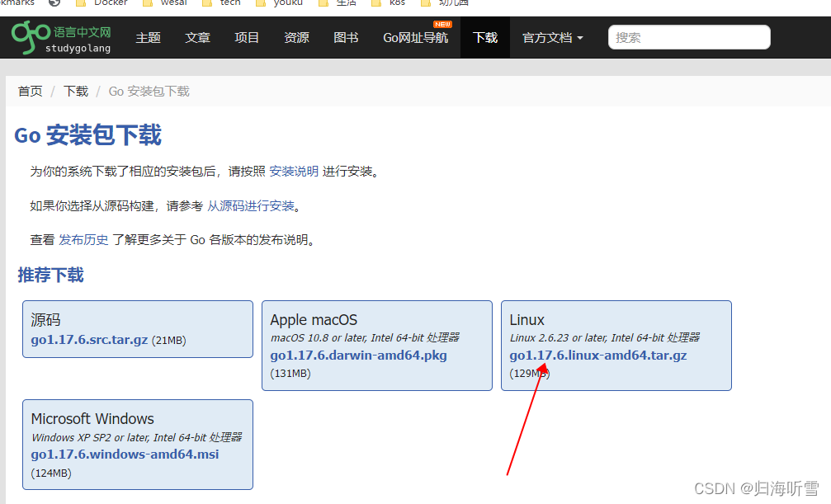Click the 推荐下载 section heading
The width and height of the screenshot is (831, 504).
(51, 275)
